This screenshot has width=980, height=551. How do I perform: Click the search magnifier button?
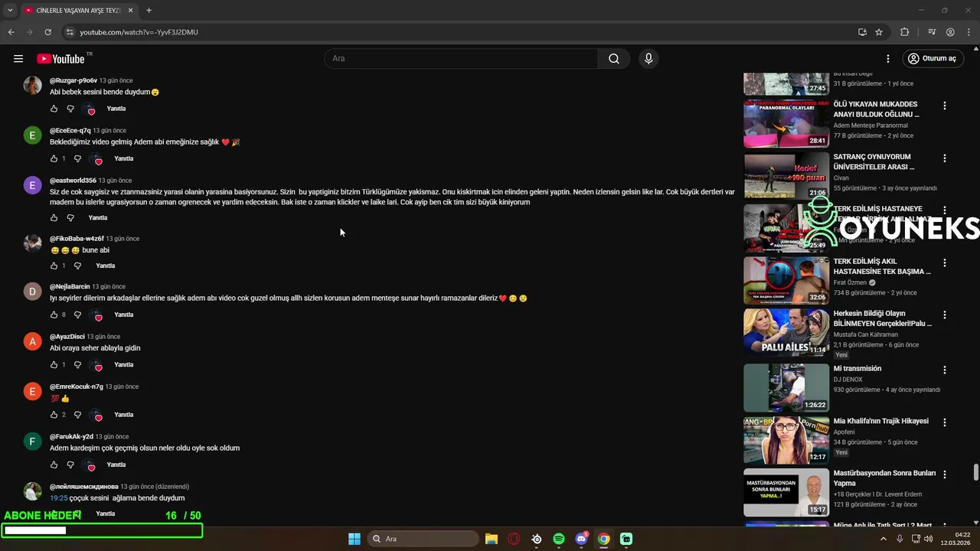pos(614,58)
